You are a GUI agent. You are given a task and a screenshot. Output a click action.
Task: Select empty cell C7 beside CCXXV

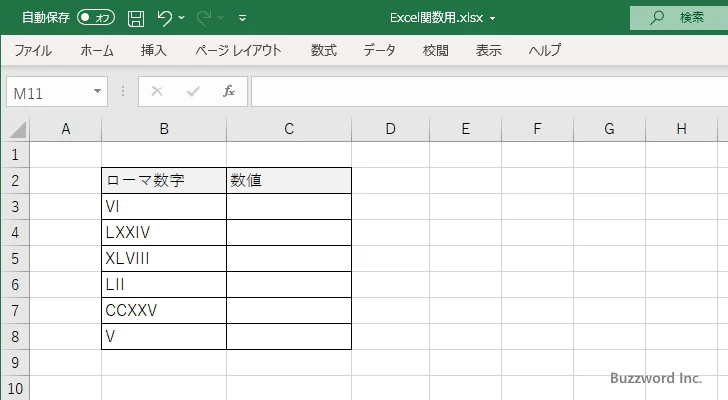coord(289,310)
